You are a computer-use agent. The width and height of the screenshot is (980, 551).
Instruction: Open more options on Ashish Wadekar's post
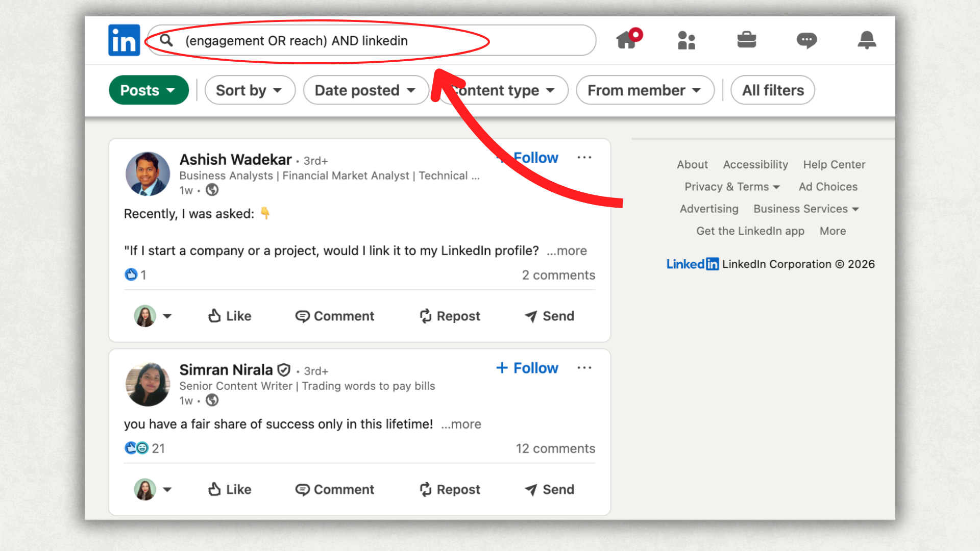[x=584, y=158]
